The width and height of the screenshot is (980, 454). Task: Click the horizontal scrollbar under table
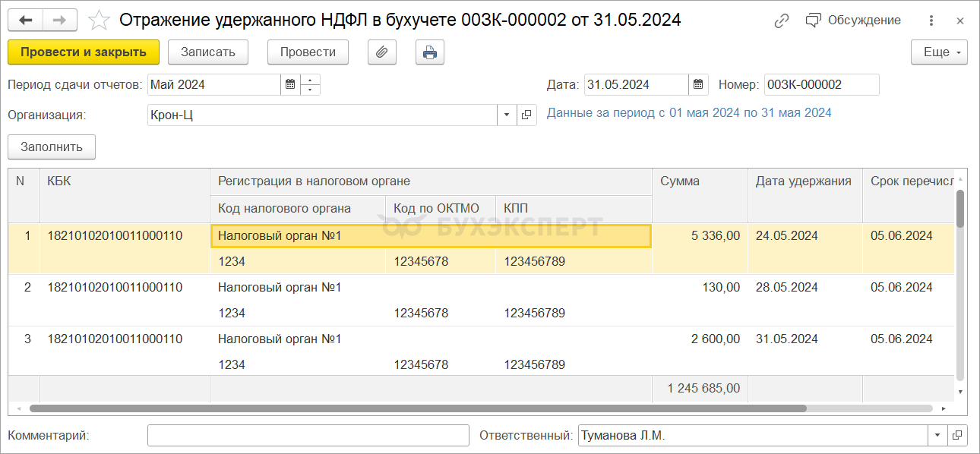pos(418,408)
